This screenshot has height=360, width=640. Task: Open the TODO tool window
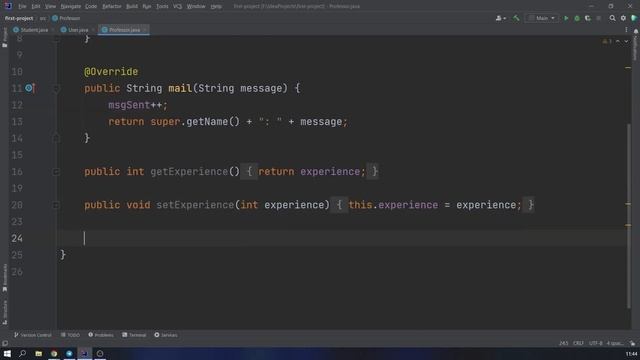click(70, 335)
